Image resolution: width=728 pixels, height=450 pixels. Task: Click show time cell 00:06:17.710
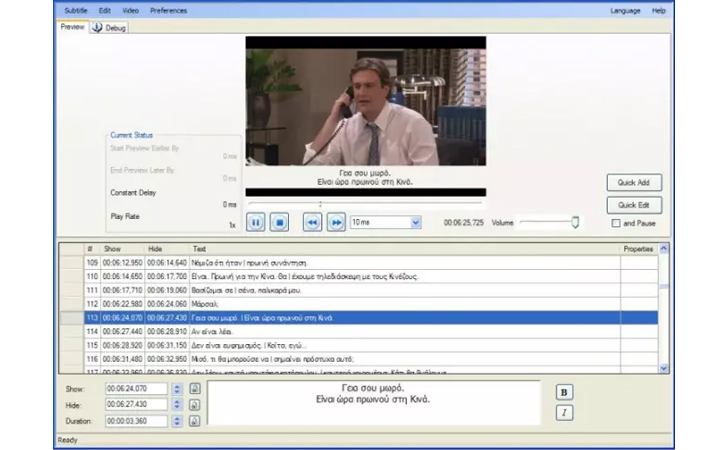(122, 290)
